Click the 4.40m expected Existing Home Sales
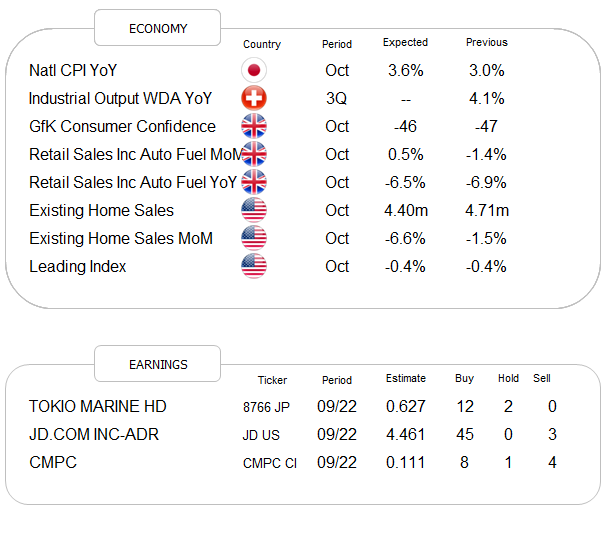606x533 pixels. [406, 211]
